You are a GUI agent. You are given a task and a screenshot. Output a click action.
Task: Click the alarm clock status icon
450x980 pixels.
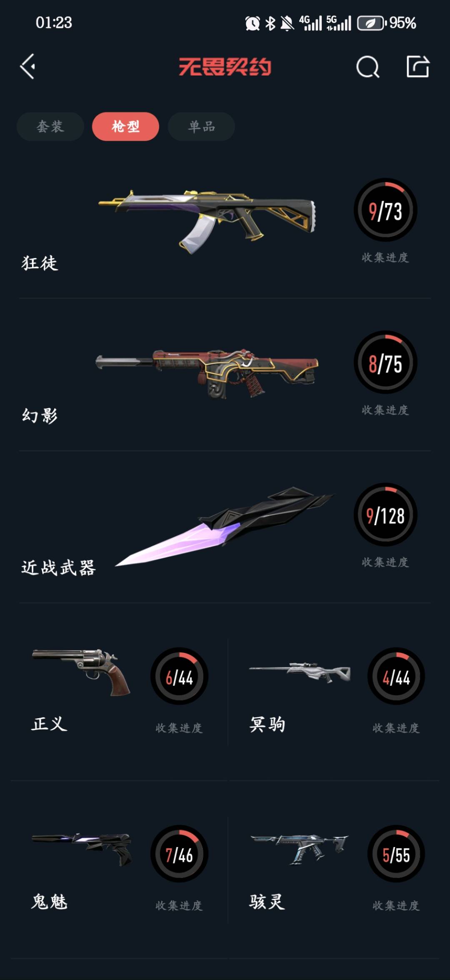click(252, 23)
